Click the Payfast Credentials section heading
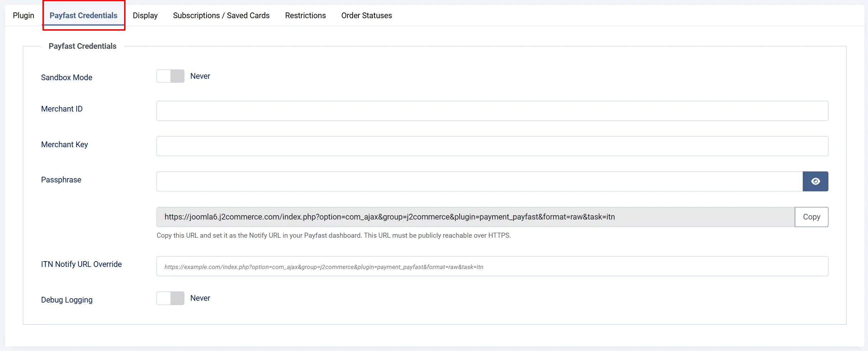Viewport: 868px width, 351px height. coord(82,46)
